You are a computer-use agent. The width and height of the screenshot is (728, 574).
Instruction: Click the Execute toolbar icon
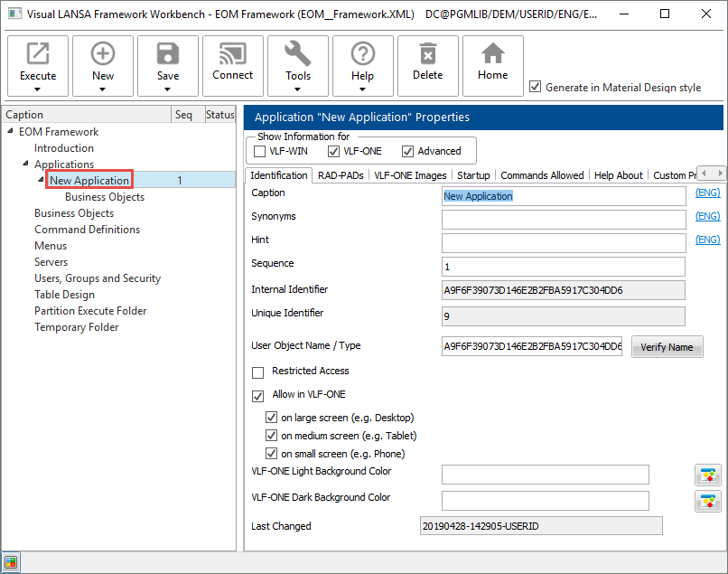tap(38, 54)
